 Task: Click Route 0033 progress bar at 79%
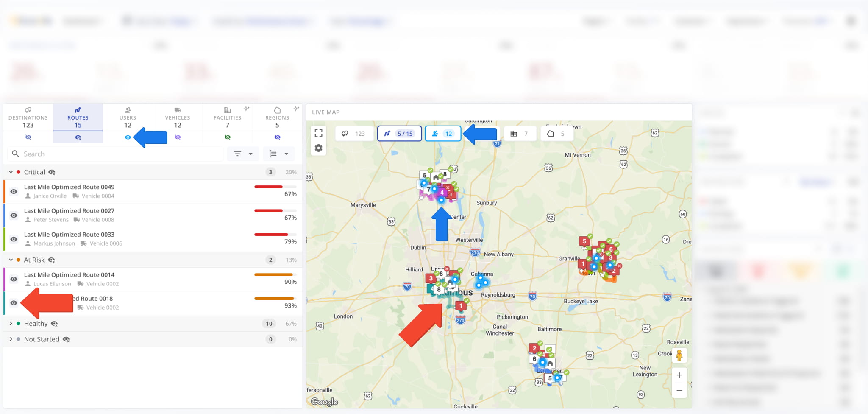[275, 234]
